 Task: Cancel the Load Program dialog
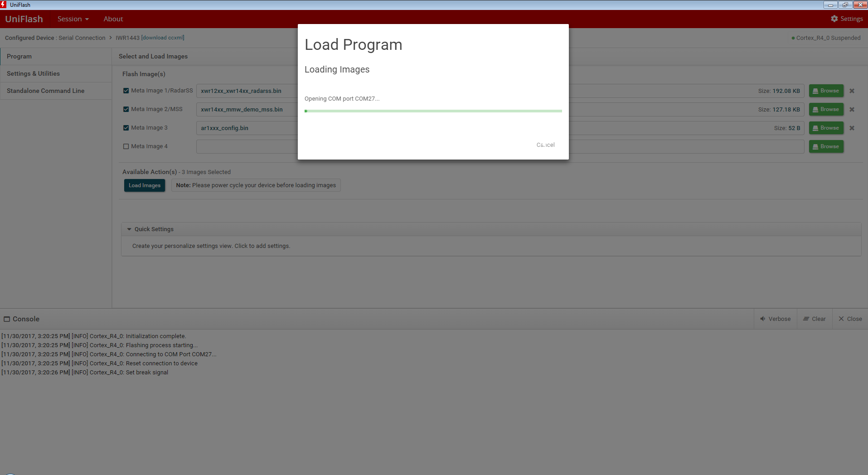click(x=545, y=145)
